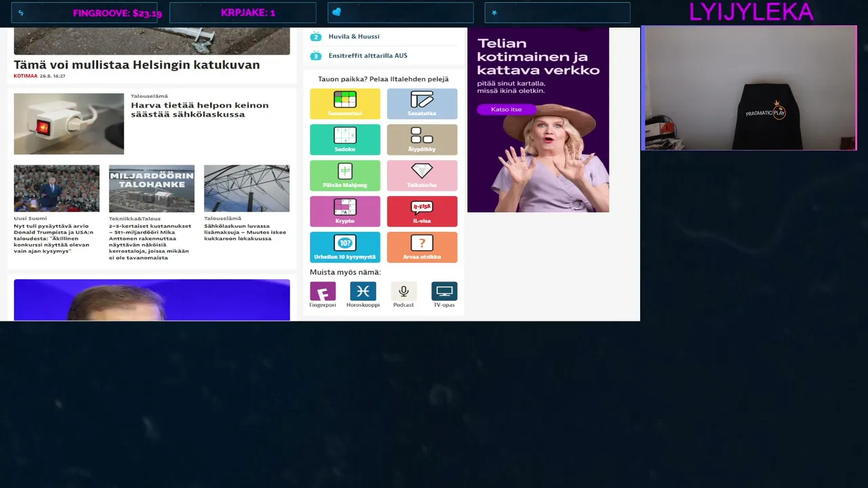This screenshot has width=868, height=488.
Task: Click the Talouselämä label above Harva tietää
Action: coord(149,96)
